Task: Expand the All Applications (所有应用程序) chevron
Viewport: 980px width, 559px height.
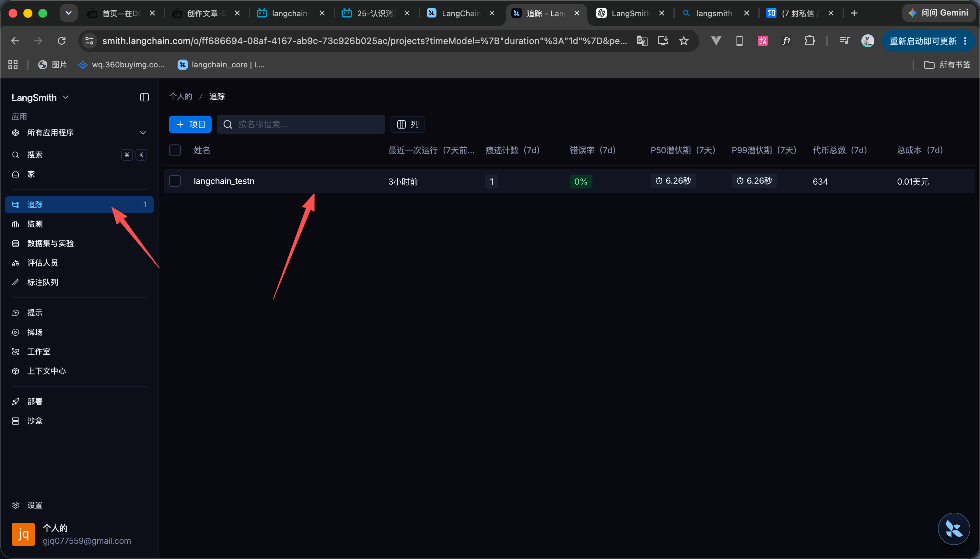Action: pos(143,133)
